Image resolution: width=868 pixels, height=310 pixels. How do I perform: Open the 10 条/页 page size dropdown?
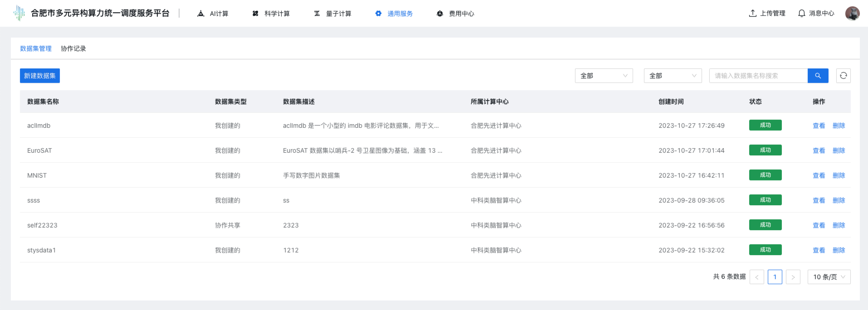(829, 277)
